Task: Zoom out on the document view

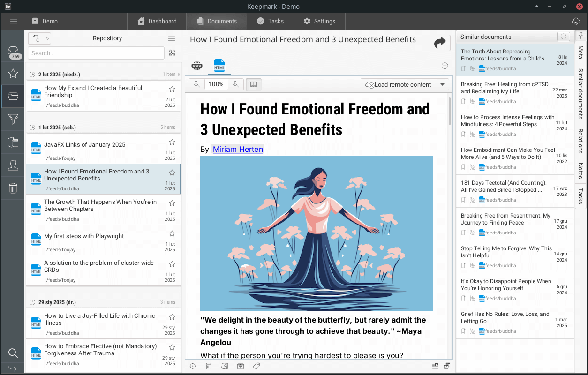Action: (197, 84)
